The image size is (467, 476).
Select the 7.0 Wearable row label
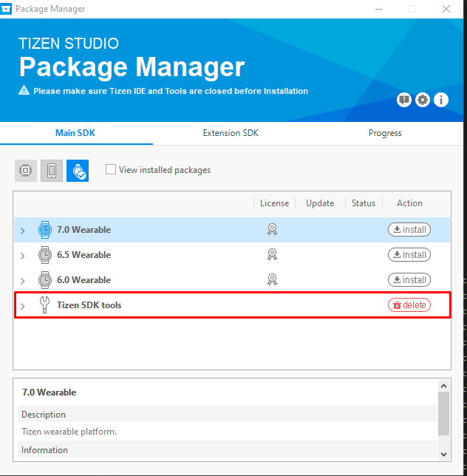83,230
